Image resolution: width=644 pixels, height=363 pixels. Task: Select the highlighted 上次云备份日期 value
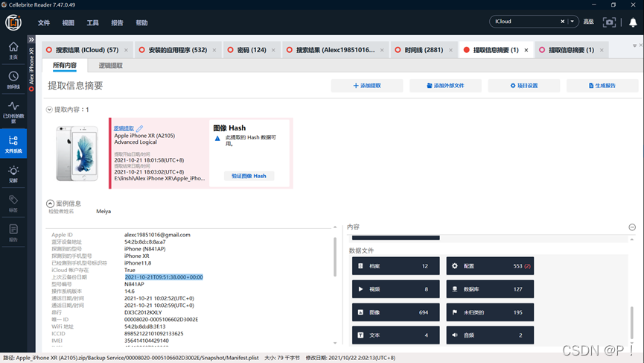pos(164,277)
